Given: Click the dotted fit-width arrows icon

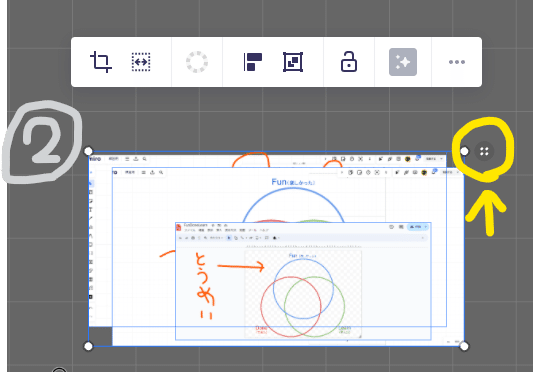Looking at the screenshot, I should tap(141, 62).
